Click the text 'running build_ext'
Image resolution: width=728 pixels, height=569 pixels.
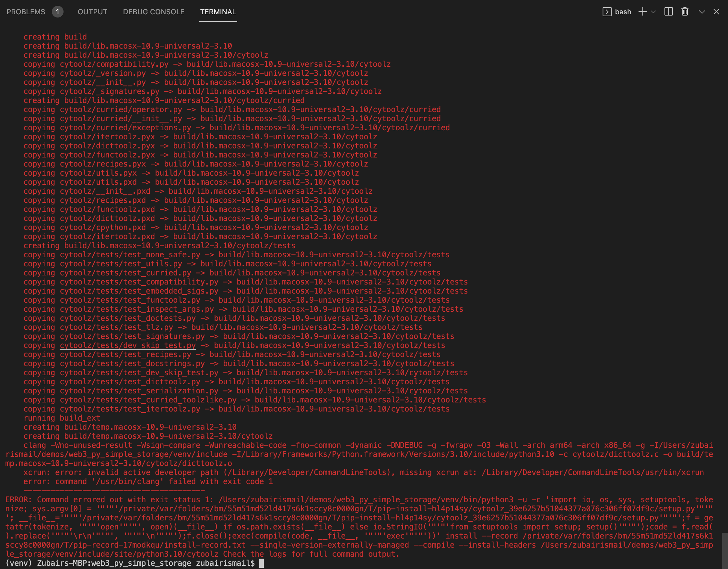click(62, 418)
